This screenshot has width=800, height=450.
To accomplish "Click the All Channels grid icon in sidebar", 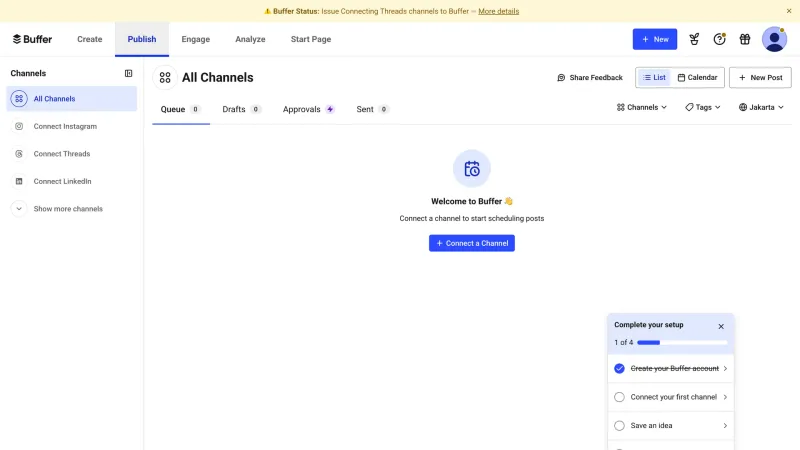I will [19, 98].
